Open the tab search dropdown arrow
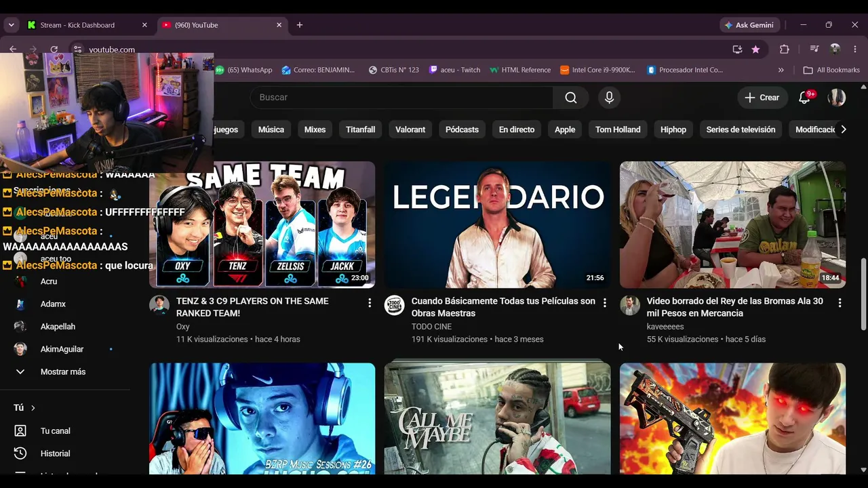868x488 pixels. [11, 25]
